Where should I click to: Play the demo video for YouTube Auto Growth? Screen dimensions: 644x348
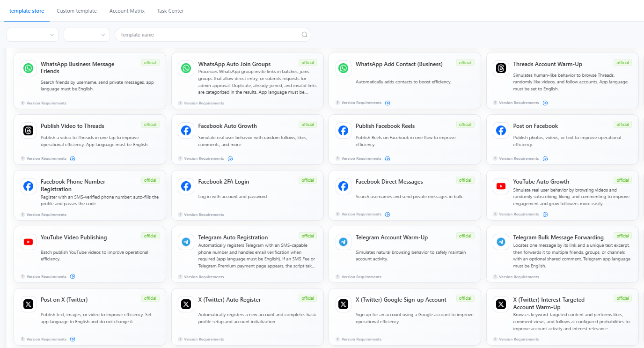545,215
